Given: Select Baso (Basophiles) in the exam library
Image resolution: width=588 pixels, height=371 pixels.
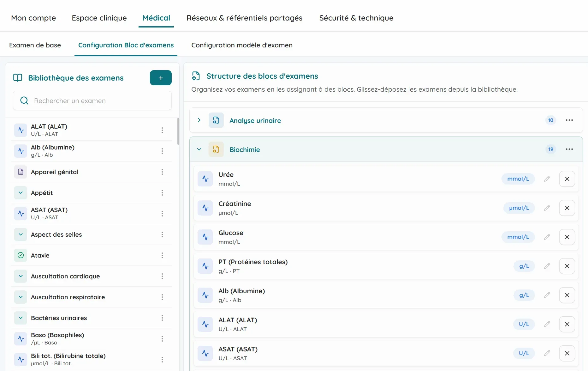Looking at the screenshot, I should pyautogui.click(x=92, y=339).
